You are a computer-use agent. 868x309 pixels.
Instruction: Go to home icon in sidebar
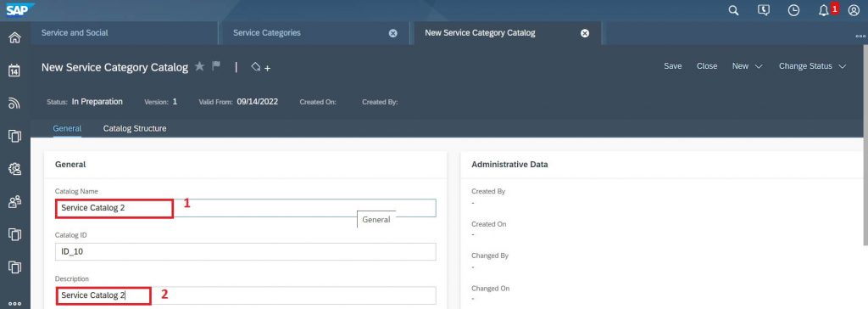click(15, 37)
